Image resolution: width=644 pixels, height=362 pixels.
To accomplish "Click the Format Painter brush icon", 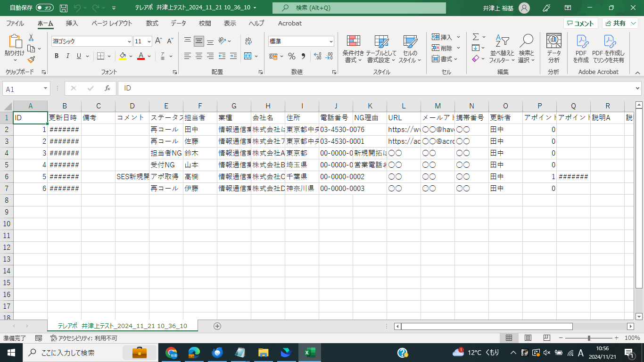I will click(x=31, y=59).
